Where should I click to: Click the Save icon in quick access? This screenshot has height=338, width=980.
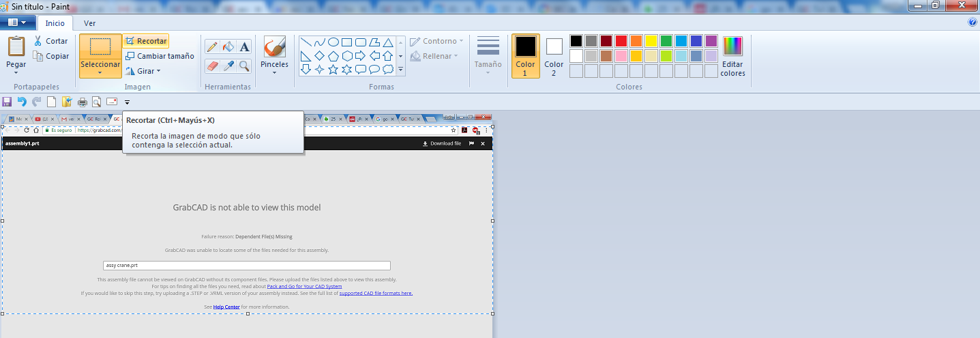pos(7,102)
